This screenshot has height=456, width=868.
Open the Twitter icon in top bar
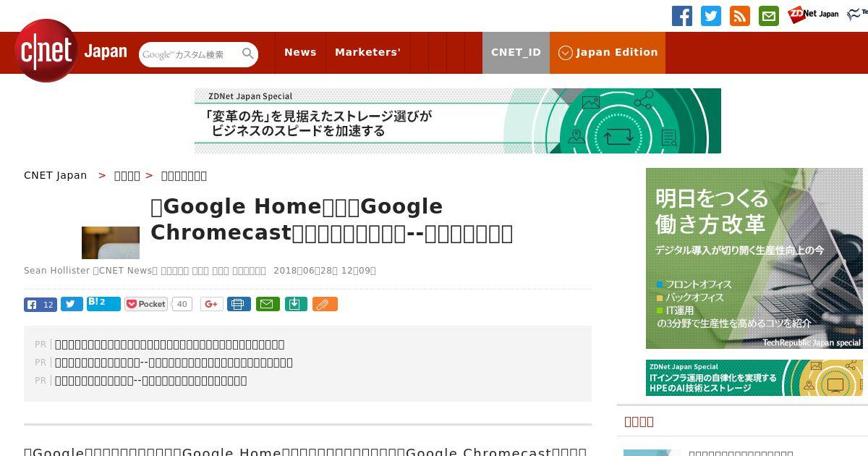tap(711, 16)
